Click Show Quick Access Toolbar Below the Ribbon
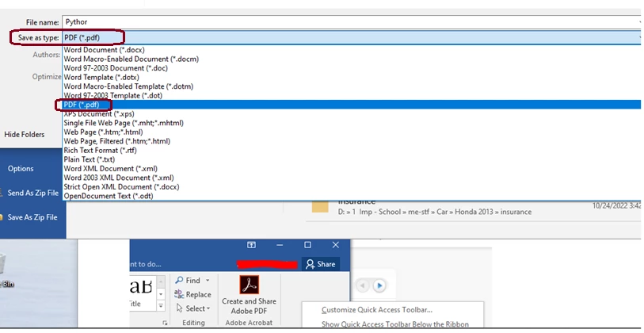This screenshot has height=333, width=644. pos(394,324)
